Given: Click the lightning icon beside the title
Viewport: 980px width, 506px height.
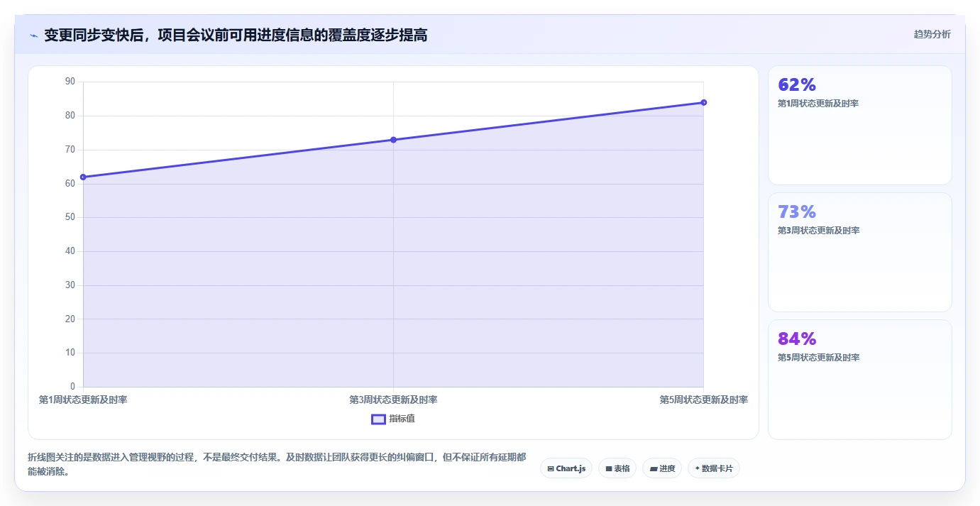Looking at the screenshot, I should pyautogui.click(x=34, y=35).
